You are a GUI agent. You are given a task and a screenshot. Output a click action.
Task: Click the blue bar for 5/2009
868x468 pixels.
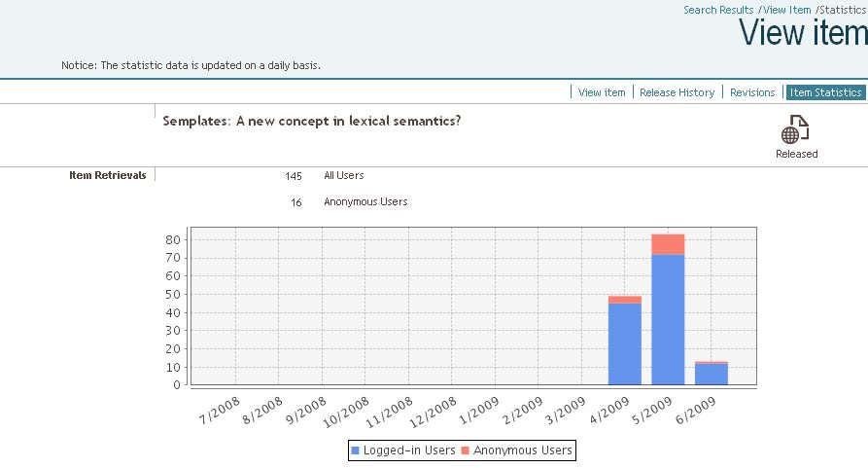[x=668, y=319]
